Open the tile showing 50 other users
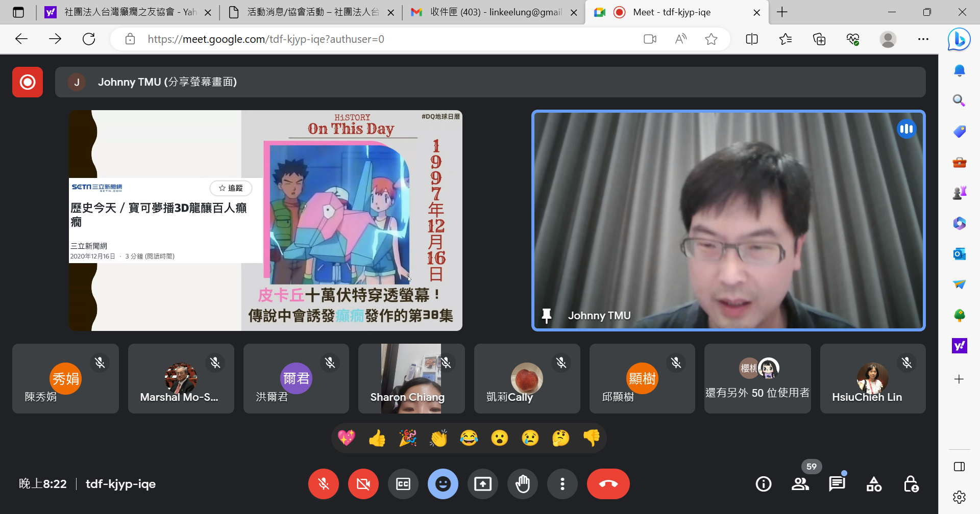 click(x=757, y=378)
